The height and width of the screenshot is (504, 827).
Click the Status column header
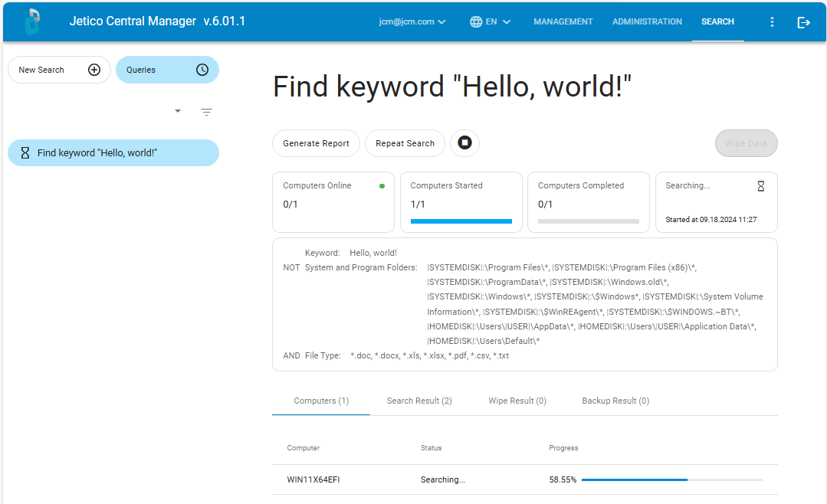[x=431, y=448]
